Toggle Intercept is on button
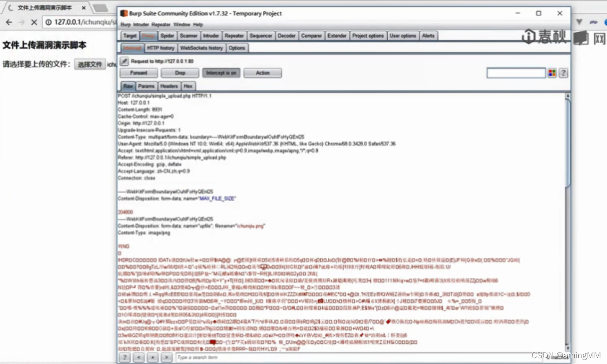Image resolution: width=607 pixels, height=364 pixels. coord(221,73)
